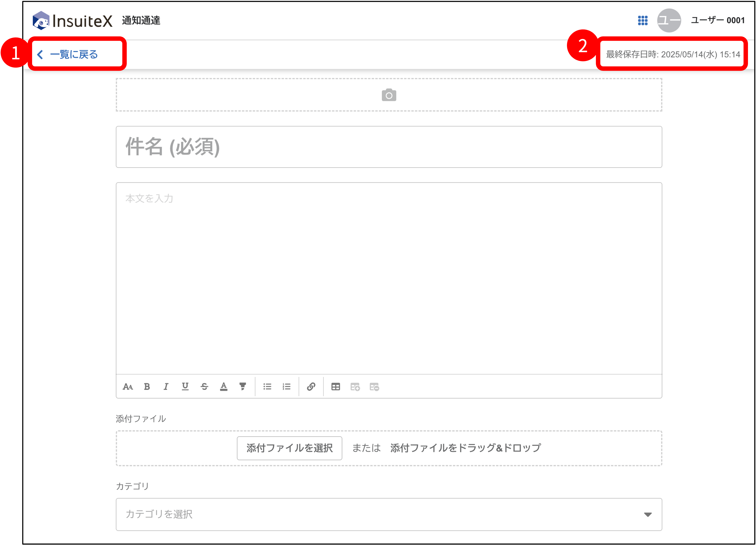
Task: Click the InsuiteX logo
Action: (x=73, y=21)
